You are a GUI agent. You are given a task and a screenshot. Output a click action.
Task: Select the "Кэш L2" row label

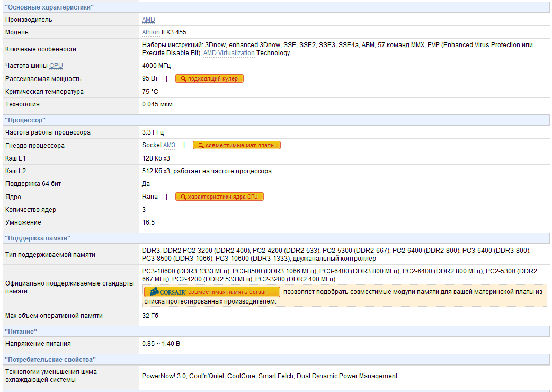pos(15,171)
